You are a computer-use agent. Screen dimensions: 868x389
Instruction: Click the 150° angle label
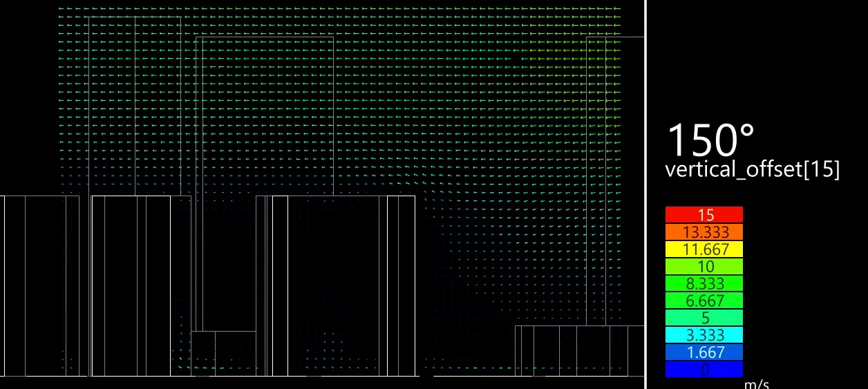pyautogui.click(x=711, y=140)
